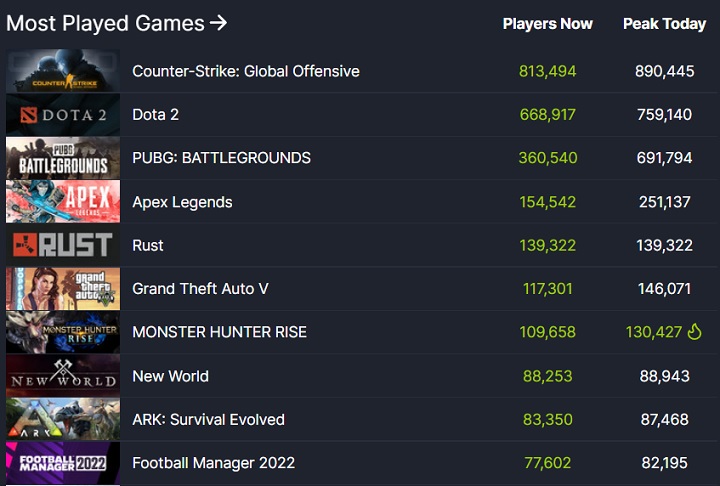Sort by the Peak Today column header

[x=664, y=24]
